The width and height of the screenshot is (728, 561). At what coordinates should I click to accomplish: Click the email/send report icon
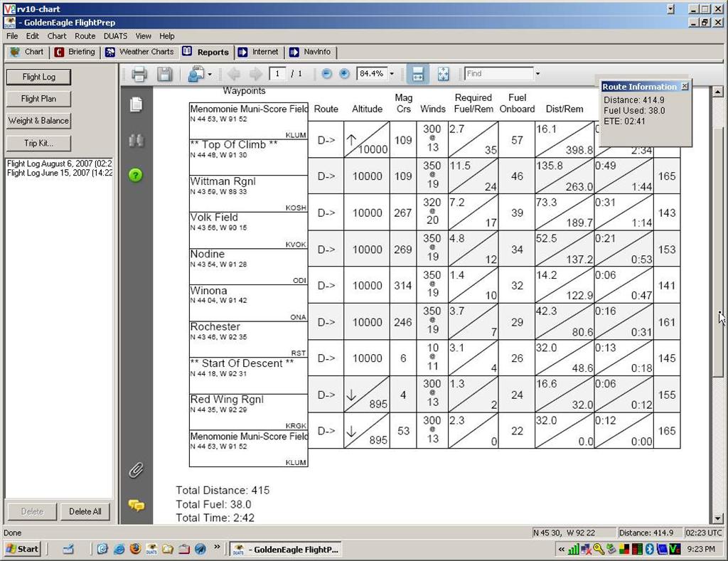point(196,74)
